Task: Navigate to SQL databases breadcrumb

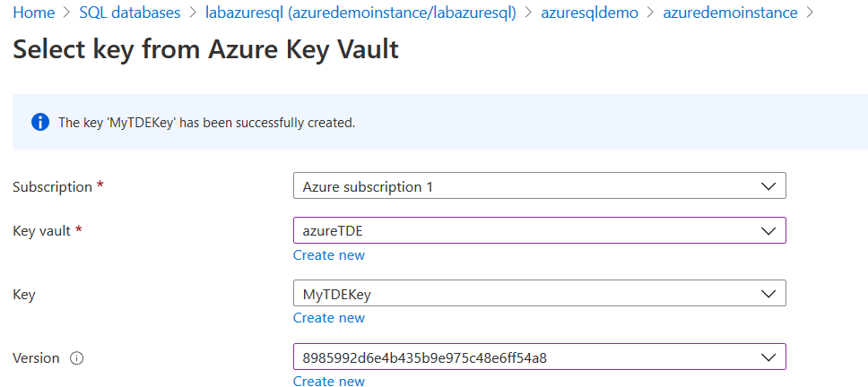Action: [x=128, y=13]
